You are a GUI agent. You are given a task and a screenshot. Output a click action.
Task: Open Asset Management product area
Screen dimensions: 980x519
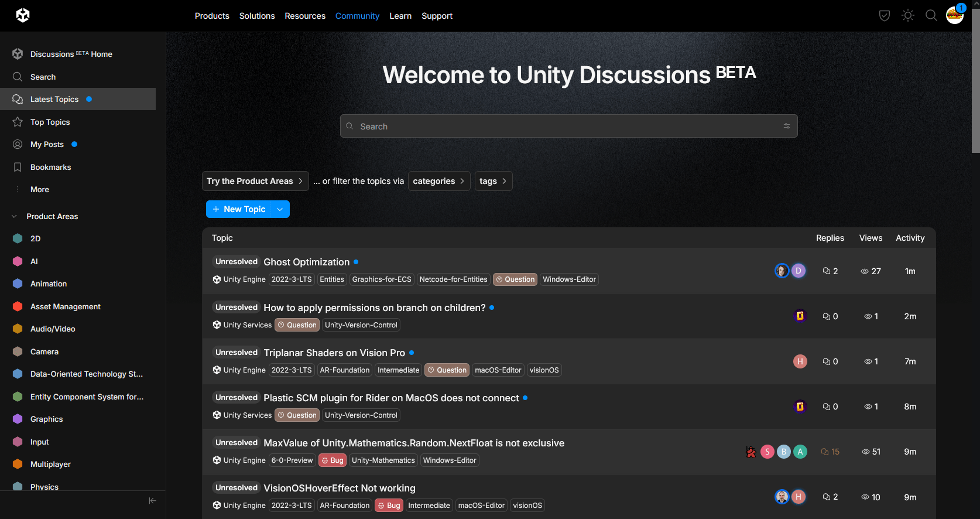click(78, 306)
